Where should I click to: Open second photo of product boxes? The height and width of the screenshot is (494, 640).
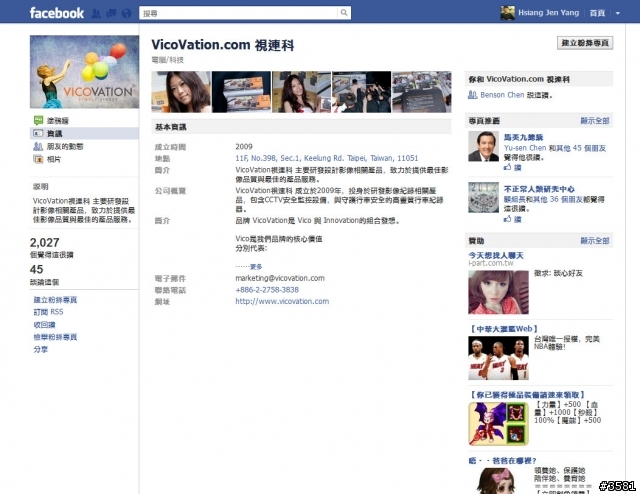(x=241, y=92)
